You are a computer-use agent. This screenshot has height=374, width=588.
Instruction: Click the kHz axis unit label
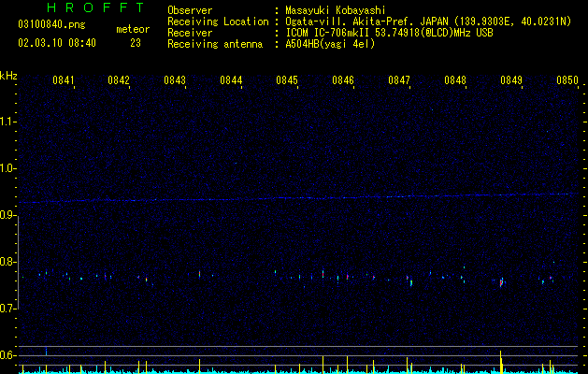click(x=8, y=76)
